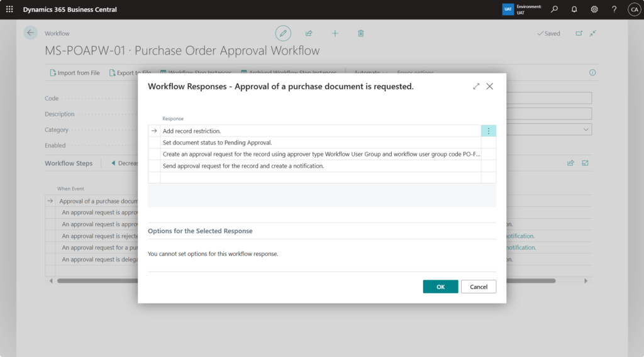Viewport: 644px width, 357px height.
Task: Open settings gear menu
Action: 594,9
